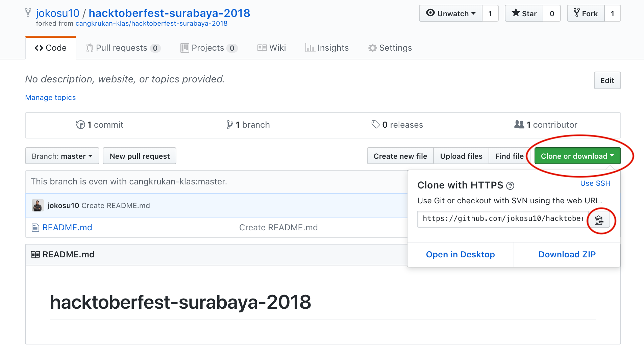Screen dimensions: 644x358
Task: Click the README heading hacktoberfest-surabaya-2018
Action: click(180, 302)
